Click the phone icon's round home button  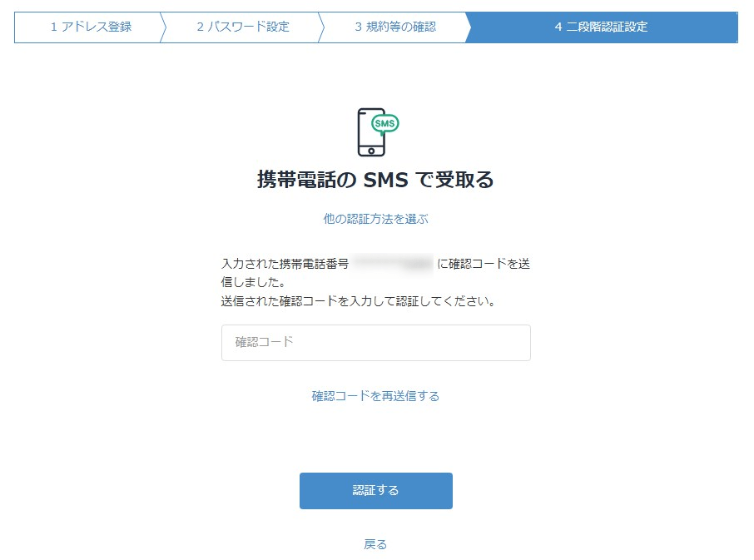[371, 151]
